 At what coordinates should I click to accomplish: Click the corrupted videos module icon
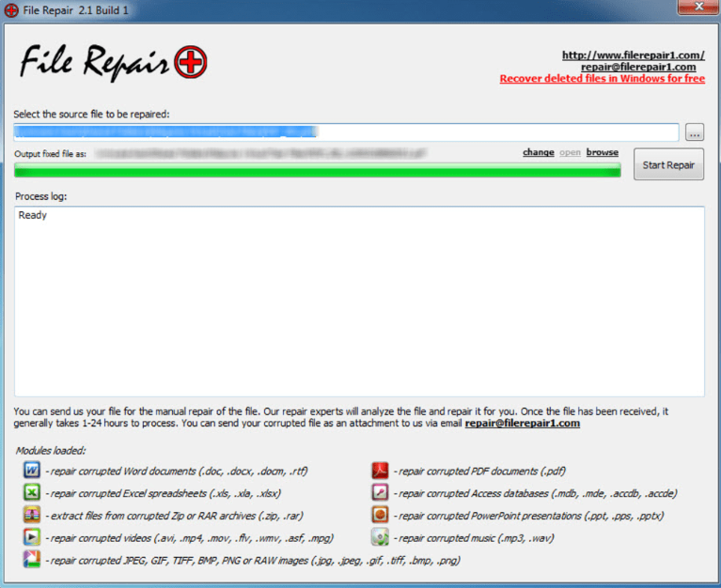point(32,536)
